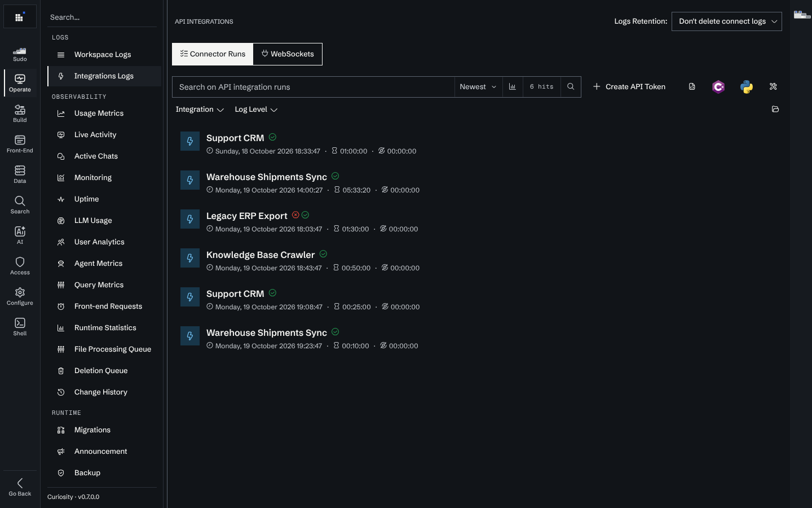Image resolution: width=812 pixels, height=508 pixels.
Task: Open the Logs Retention dropdown
Action: pos(726,21)
